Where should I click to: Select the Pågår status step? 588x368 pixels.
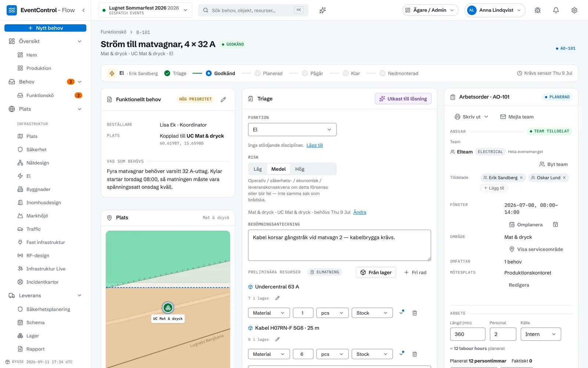coord(312,74)
